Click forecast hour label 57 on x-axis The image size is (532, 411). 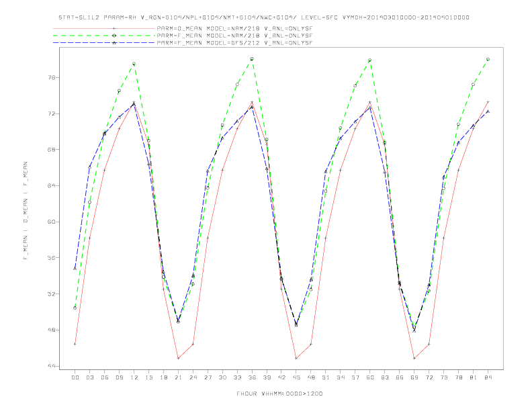355,377
